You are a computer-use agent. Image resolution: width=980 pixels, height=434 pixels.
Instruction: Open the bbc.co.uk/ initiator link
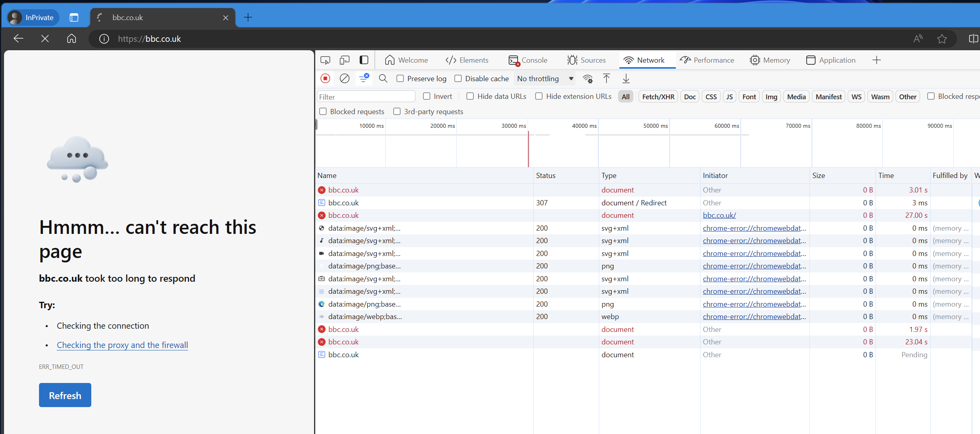click(x=719, y=215)
